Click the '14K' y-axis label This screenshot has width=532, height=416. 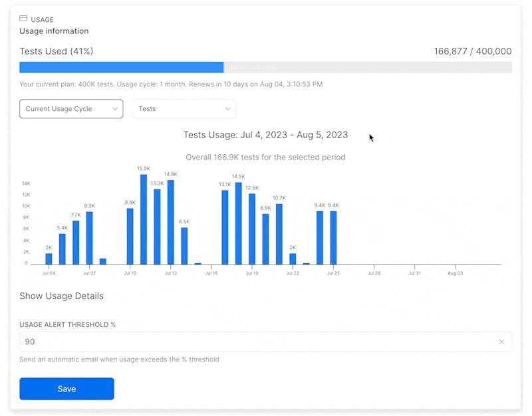pyautogui.click(x=26, y=183)
